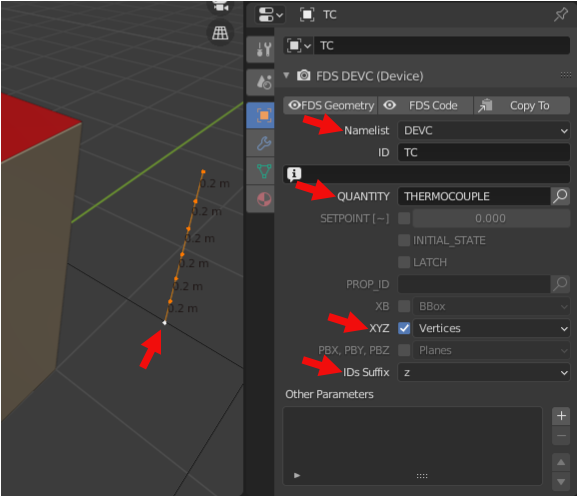Viewport: 577px width, 496px height.
Task: Enable the LATCH checkbox
Action: pos(404,262)
